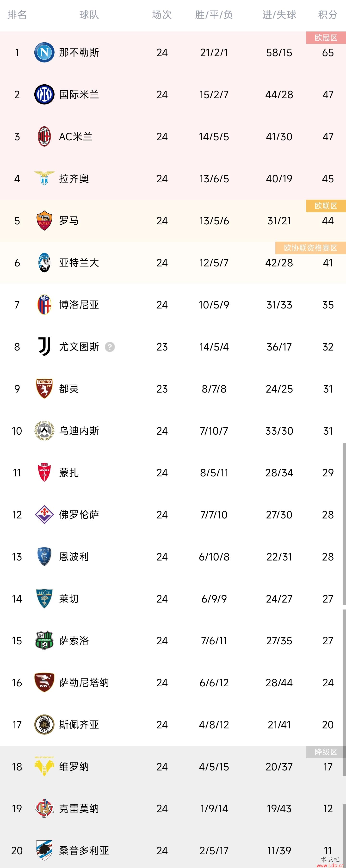Click the 欧联区 zone tag
This screenshot has width=346, height=868.
(326, 206)
